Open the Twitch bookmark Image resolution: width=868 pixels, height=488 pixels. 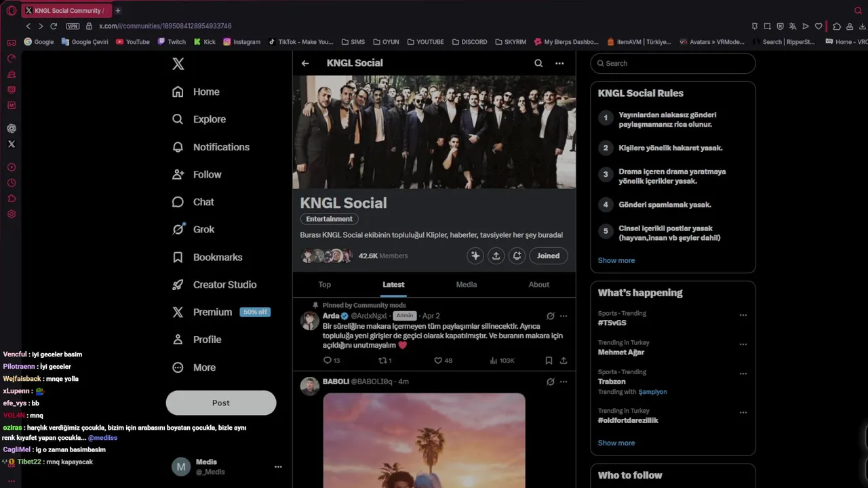[172, 41]
